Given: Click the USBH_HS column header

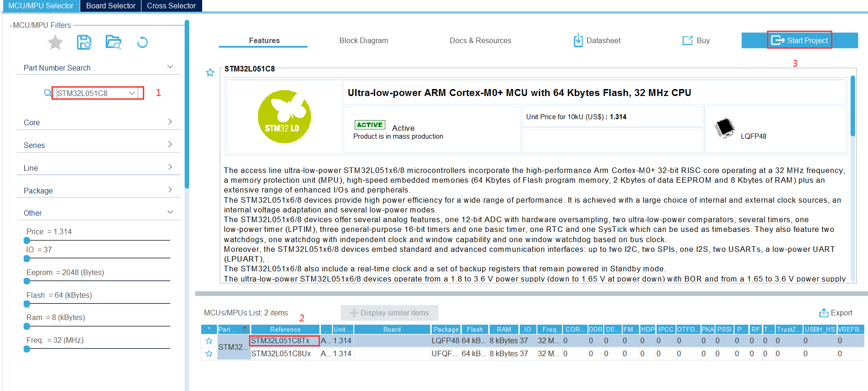Looking at the screenshot, I should tap(820, 329).
